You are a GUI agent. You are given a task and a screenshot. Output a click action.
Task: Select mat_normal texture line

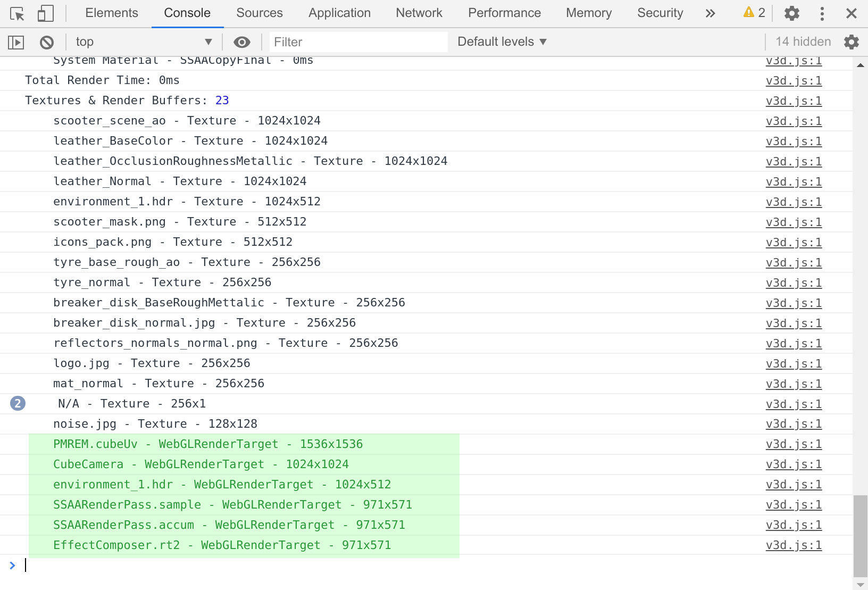[158, 384]
